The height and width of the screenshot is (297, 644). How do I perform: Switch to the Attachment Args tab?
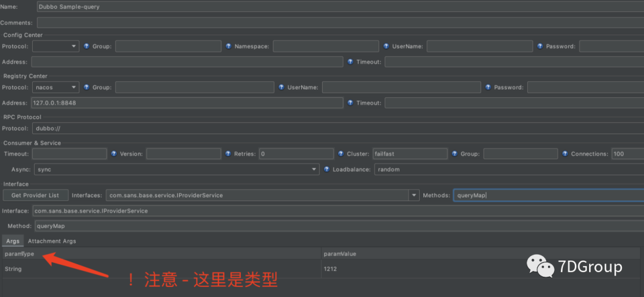coord(52,241)
